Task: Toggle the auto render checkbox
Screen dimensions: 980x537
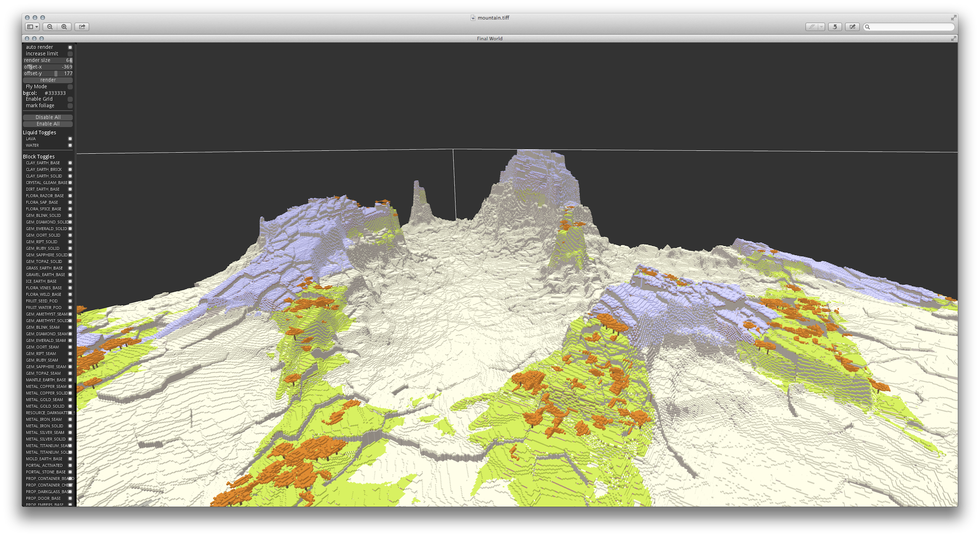Action: point(70,47)
